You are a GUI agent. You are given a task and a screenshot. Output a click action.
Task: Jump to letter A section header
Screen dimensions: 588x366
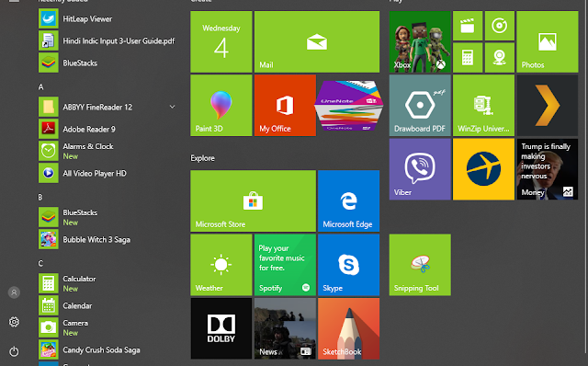(40, 87)
